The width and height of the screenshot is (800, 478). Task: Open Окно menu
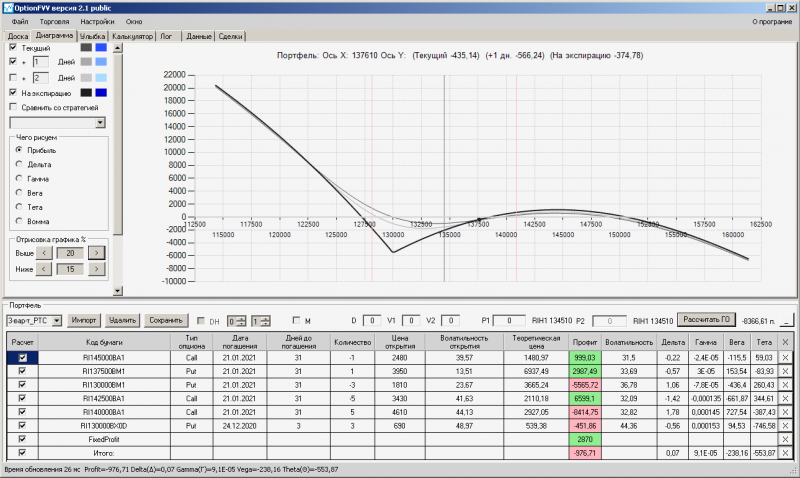134,21
